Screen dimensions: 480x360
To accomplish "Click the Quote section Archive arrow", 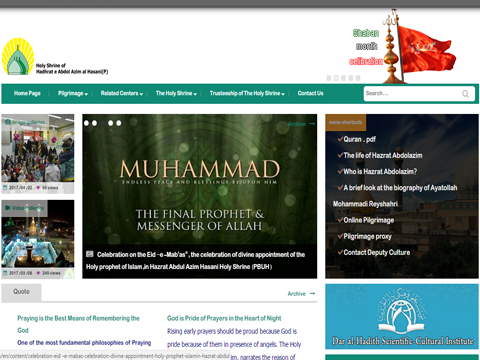I will (312, 293).
